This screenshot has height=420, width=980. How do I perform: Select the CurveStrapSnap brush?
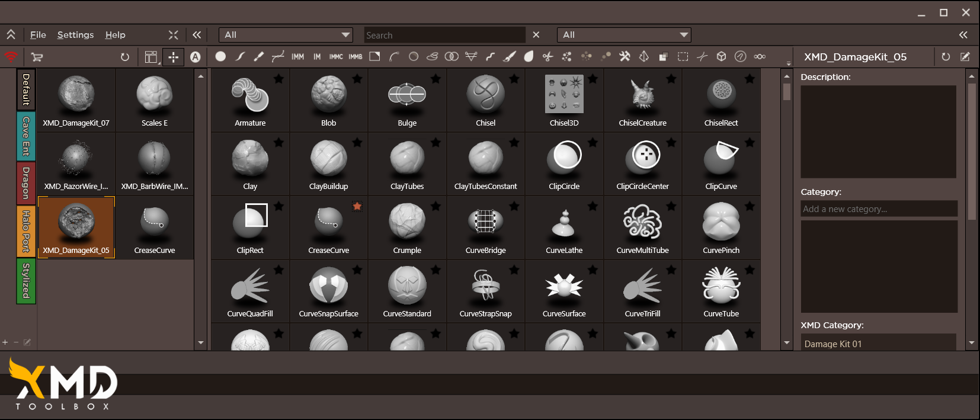[485, 291]
